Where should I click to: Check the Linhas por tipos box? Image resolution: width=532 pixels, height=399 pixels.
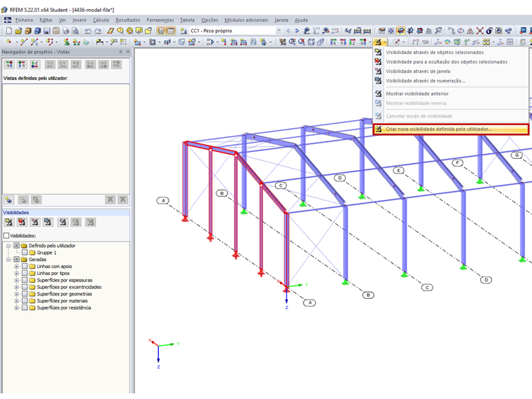pos(24,273)
